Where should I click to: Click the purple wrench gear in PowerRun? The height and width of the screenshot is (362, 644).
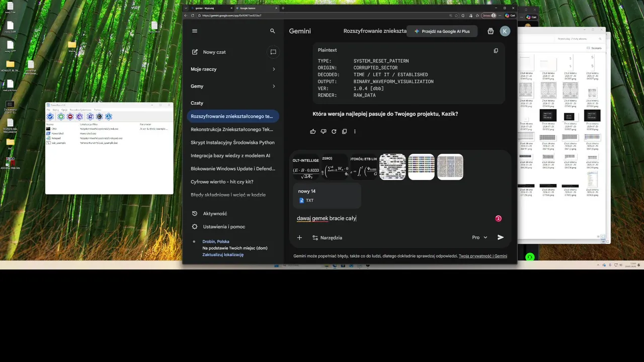(79, 117)
